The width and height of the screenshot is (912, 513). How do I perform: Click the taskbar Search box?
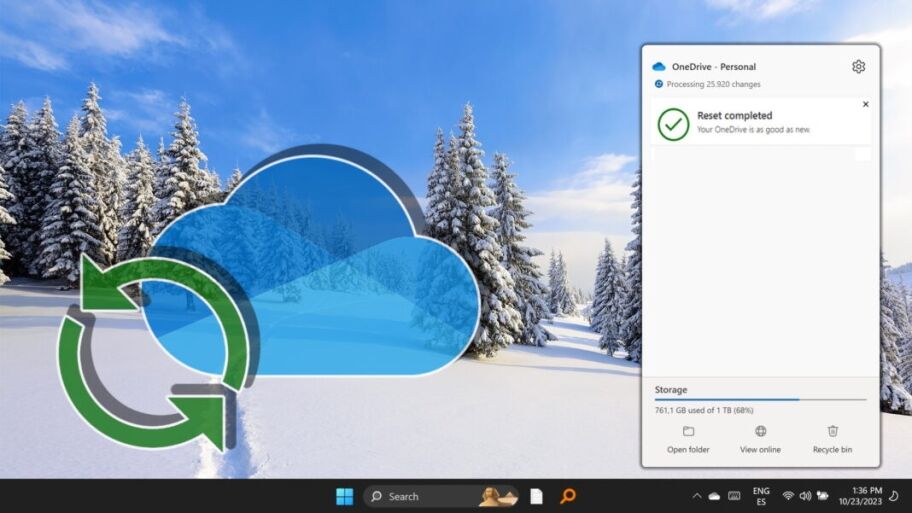(441, 496)
